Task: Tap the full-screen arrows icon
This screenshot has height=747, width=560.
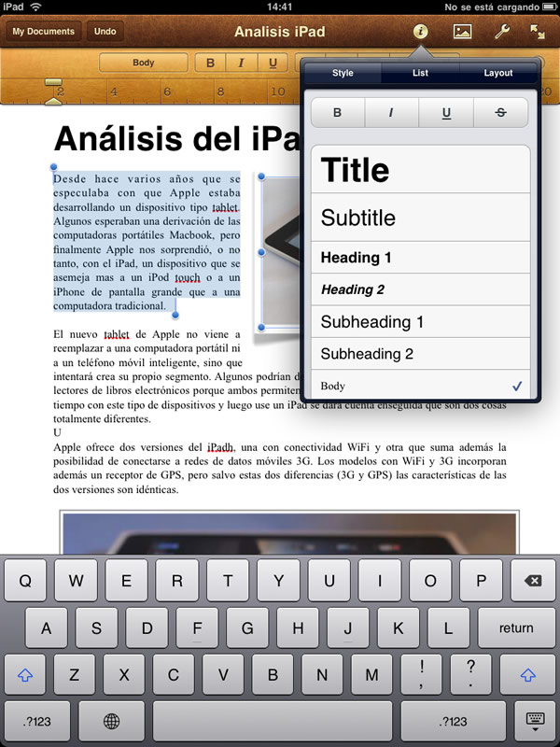Action: coord(538,32)
